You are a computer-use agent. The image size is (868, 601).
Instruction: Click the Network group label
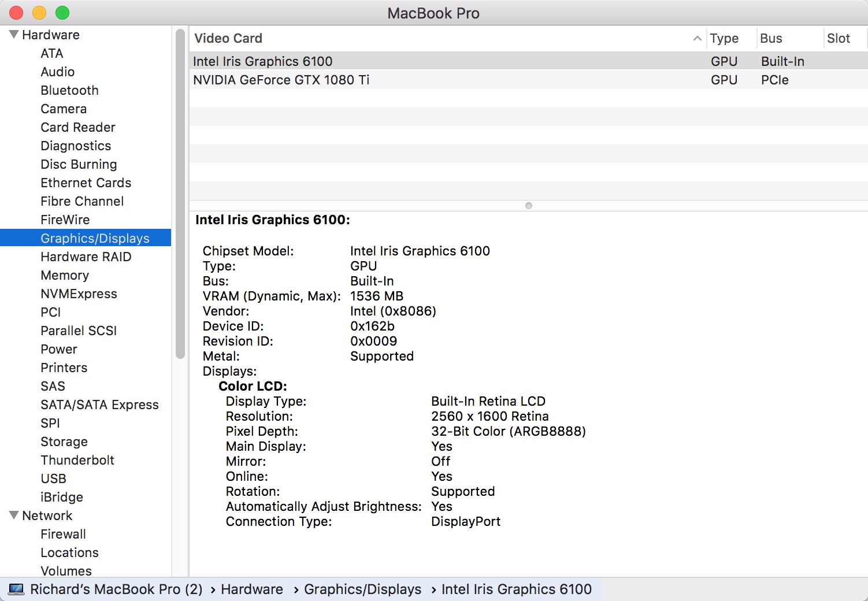click(47, 515)
